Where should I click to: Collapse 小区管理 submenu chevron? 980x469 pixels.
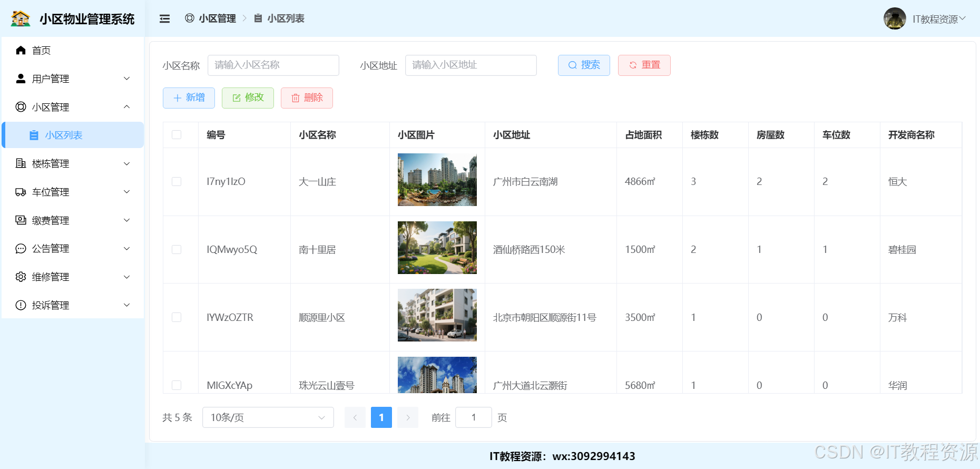[x=126, y=107]
